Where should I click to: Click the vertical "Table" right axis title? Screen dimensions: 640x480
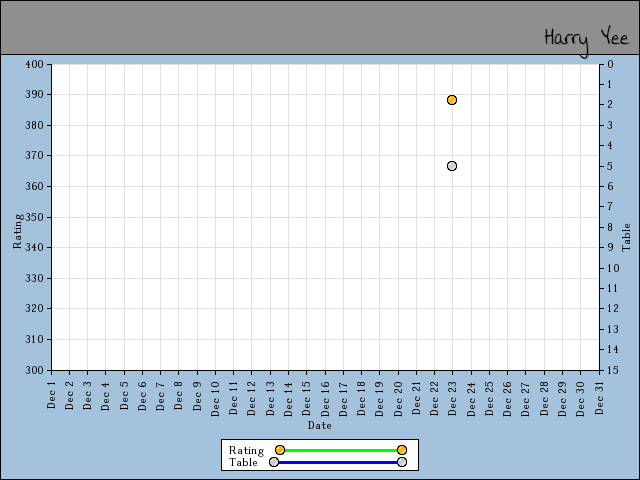(627, 237)
